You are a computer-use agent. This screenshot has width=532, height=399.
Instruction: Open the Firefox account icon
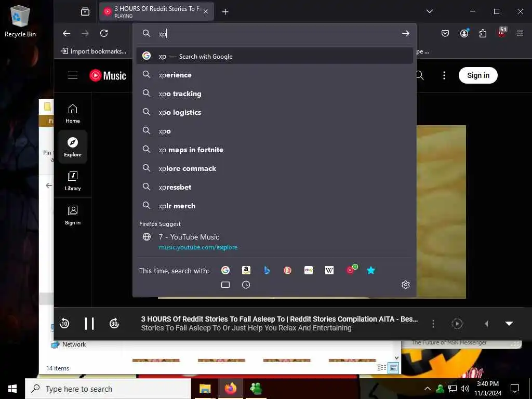pyautogui.click(x=464, y=33)
